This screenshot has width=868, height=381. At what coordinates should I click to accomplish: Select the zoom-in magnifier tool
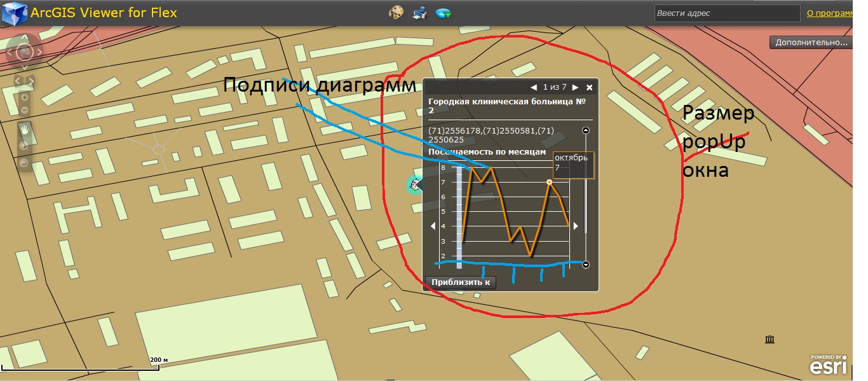[x=24, y=146]
